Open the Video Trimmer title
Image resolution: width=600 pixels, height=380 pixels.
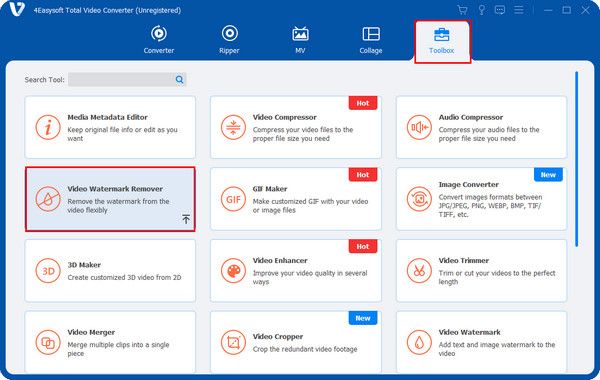[x=463, y=260]
